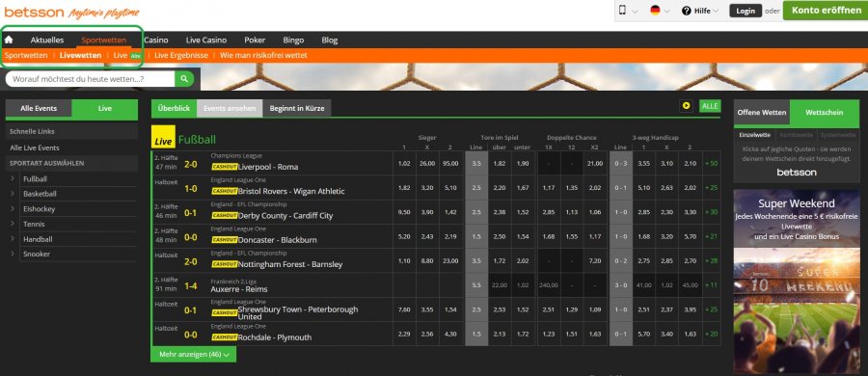Screen dimensions: 868x376
Task: Switch to Alle Events toggle
Action: [x=39, y=109]
